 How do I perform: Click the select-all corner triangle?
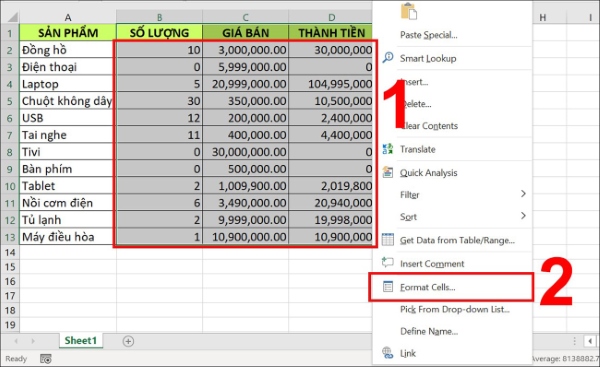coord(12,17)
